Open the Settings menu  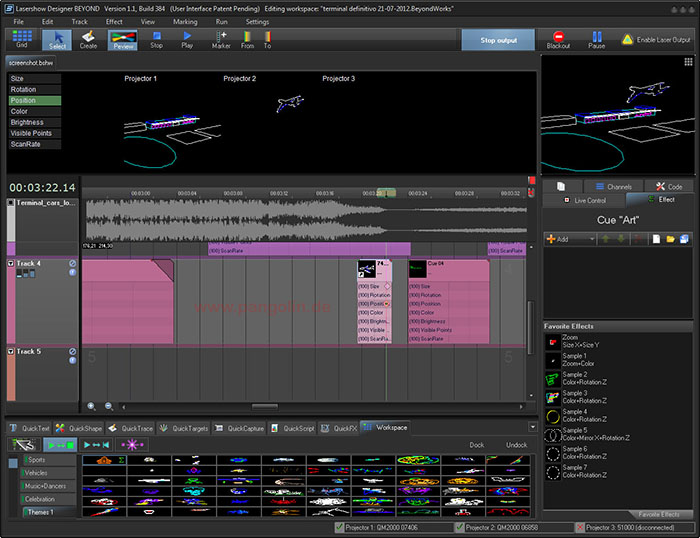click(257, 21)
